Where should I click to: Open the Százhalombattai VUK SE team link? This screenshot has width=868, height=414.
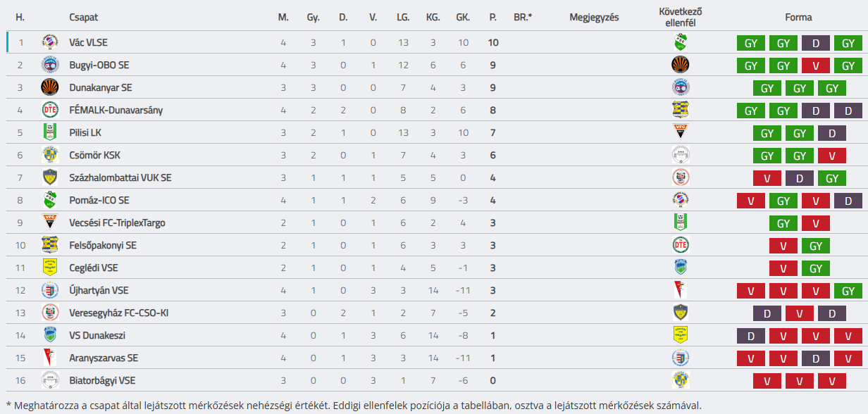tap(120, 178)
